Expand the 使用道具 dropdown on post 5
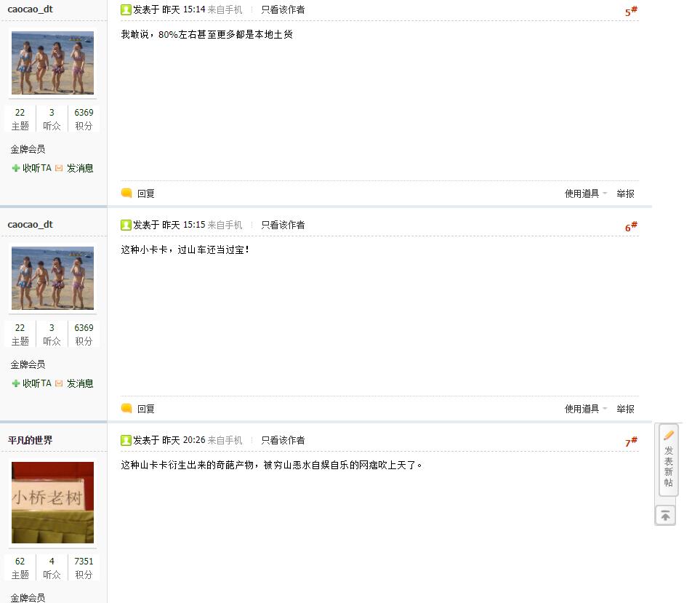 (x=586, y=193)
